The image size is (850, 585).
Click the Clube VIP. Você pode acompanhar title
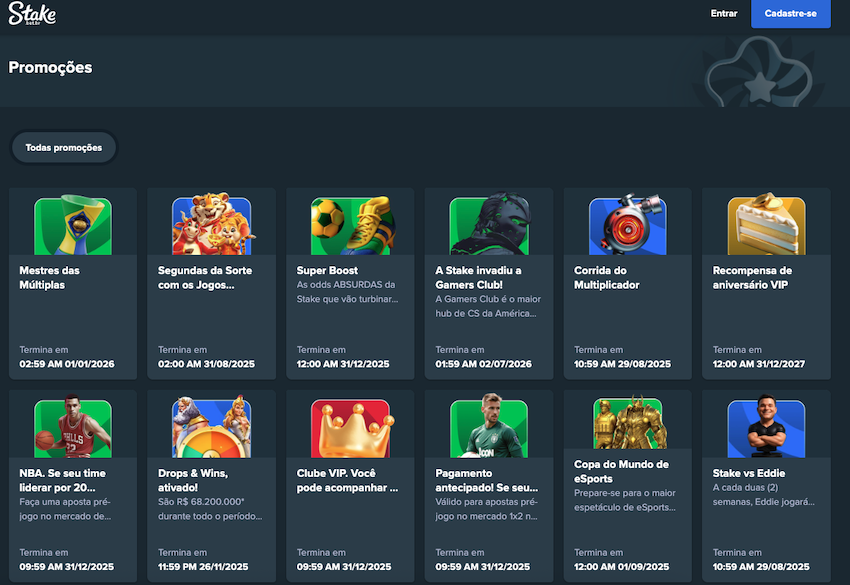pos(347,480)
